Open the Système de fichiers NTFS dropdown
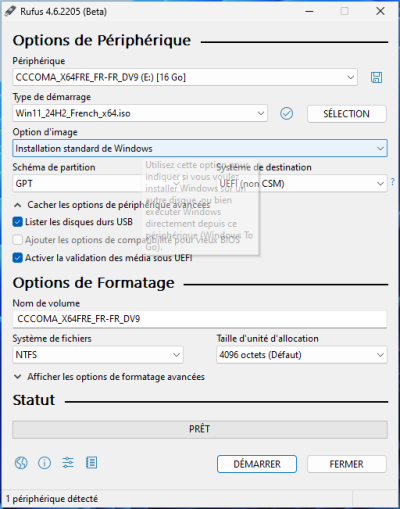The image size is (400, 509). coord(98,355)
